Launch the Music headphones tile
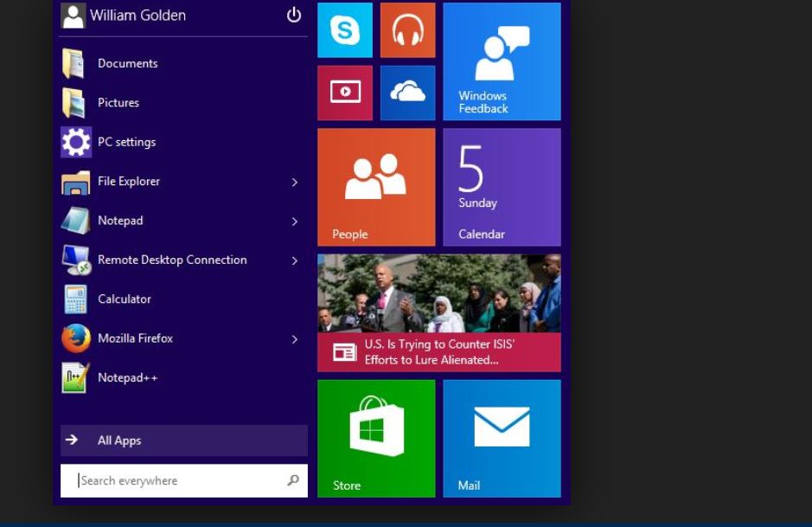812x527 pixels. tap(407, 30)
